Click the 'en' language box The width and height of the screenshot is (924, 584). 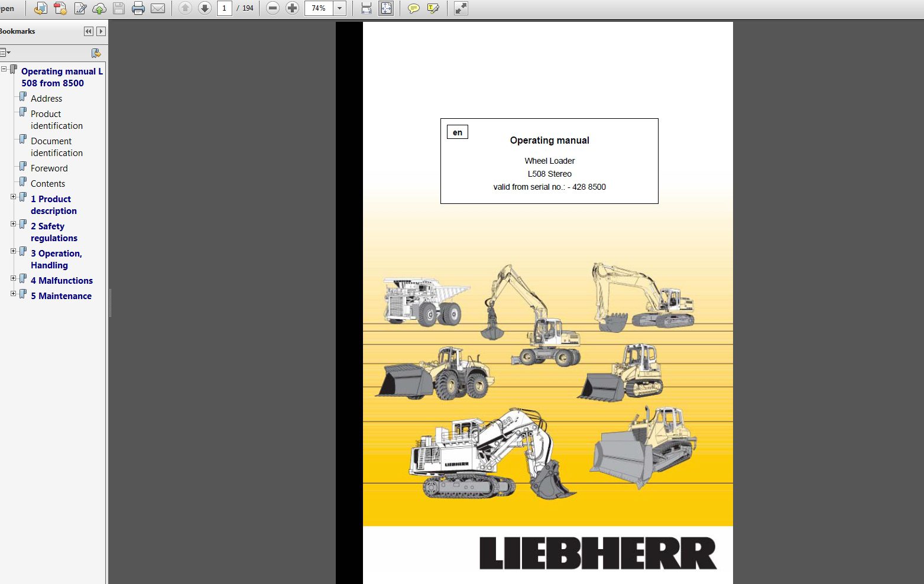458,132
